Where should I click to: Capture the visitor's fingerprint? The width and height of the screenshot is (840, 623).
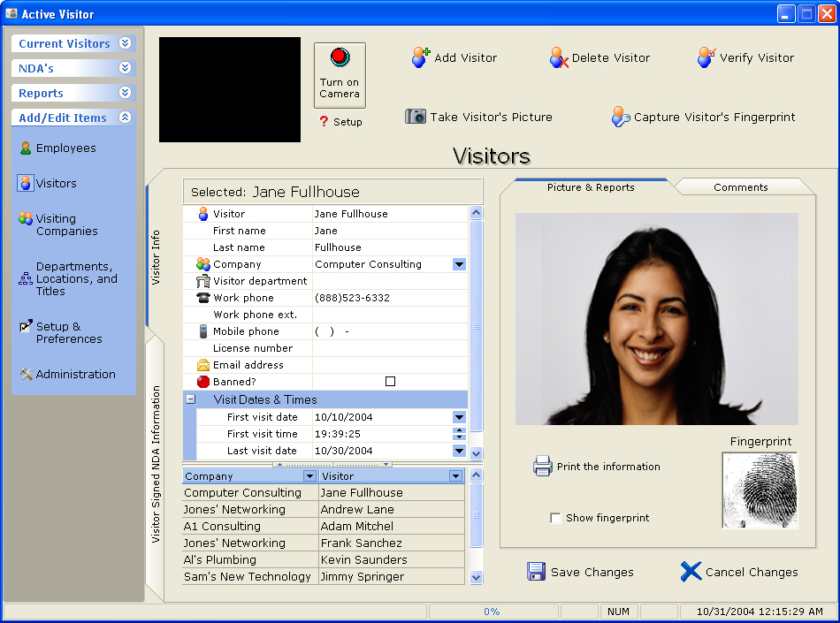pyautogui.click(x=621, y=116)
